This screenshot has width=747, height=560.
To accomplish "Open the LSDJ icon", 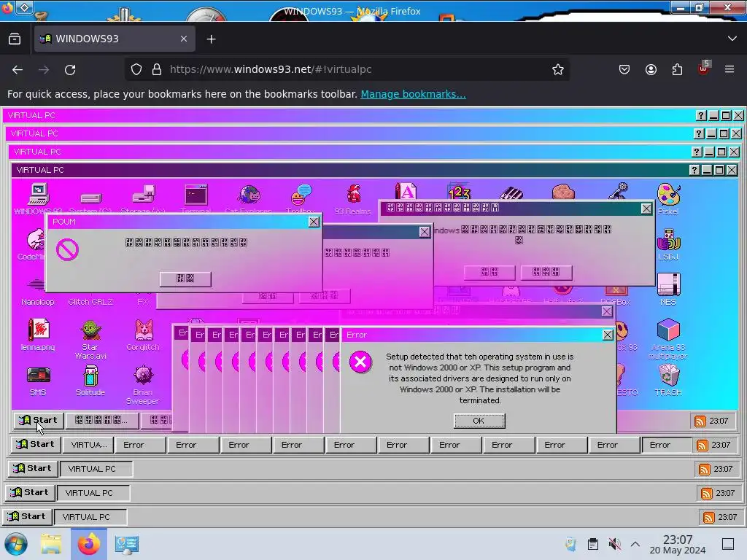I will [x=668, y=244].
